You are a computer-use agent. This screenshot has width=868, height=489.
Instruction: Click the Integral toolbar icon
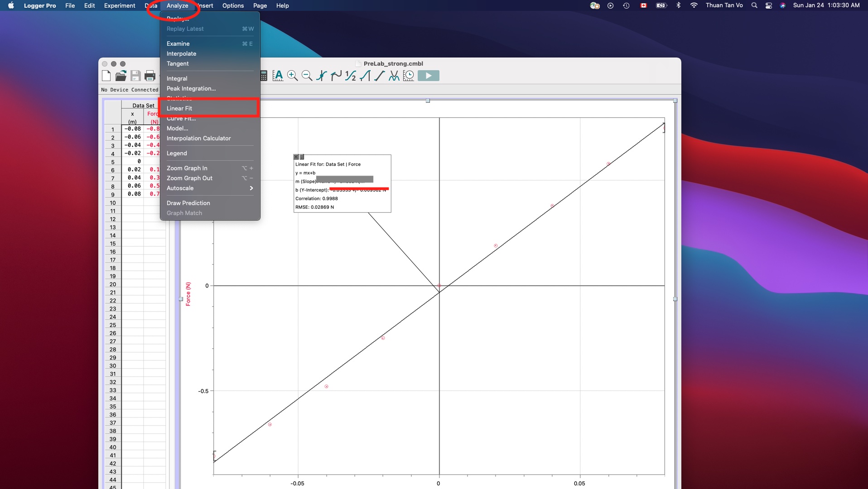[x=365, y=76]
